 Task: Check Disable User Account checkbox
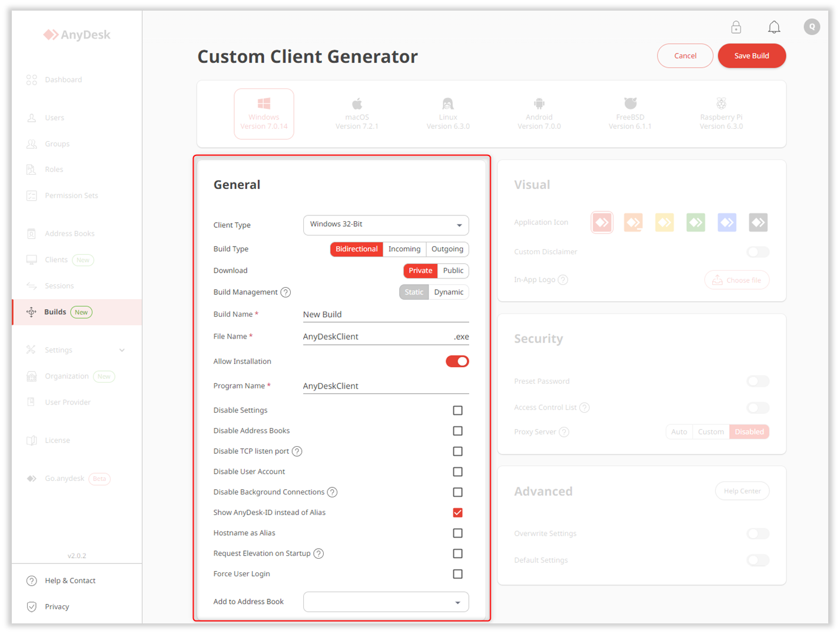[x=457, y=472]
